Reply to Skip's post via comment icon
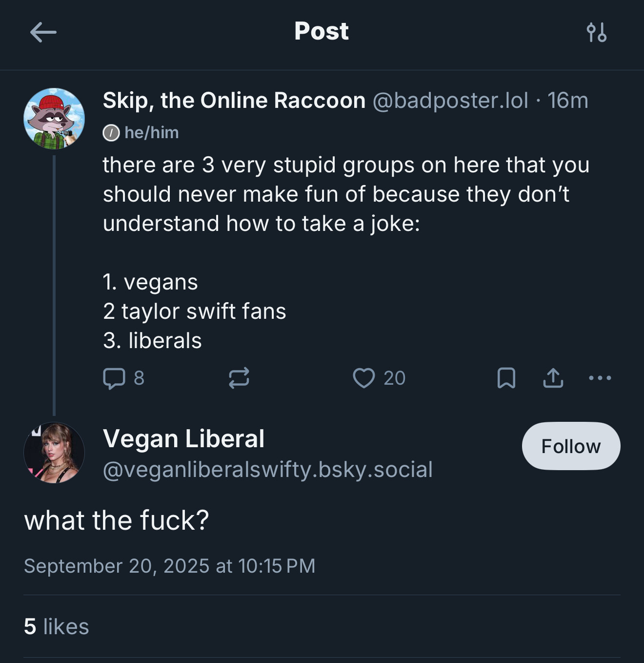 pyautogui.click(x=114, y=378)
